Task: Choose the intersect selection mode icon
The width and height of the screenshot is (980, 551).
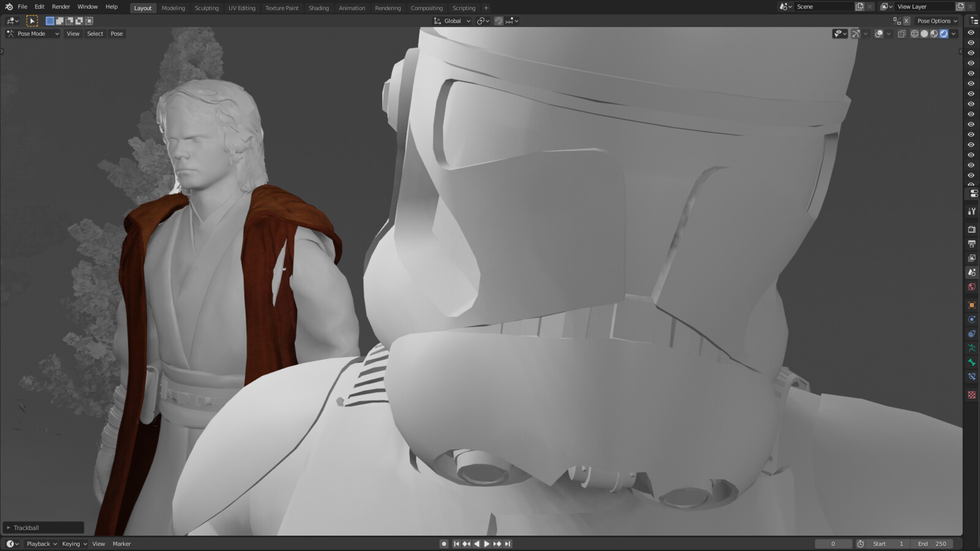Action: (89, 21)
